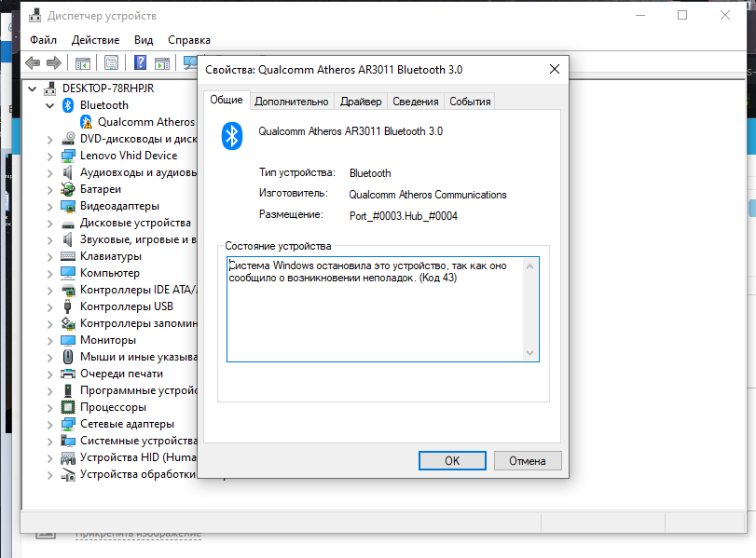The height and width of the screenshot is (558, 756).
Task: Click the Компьютер monitor icon
Action: (x=68, y=273)
